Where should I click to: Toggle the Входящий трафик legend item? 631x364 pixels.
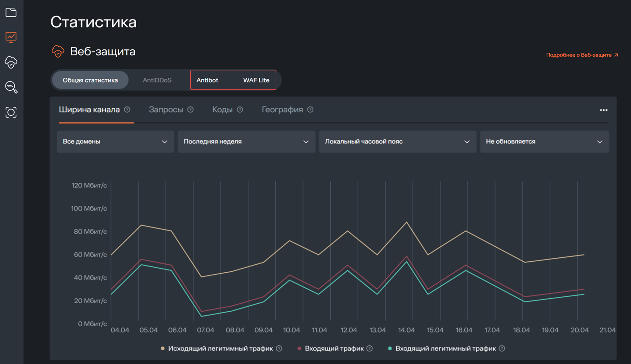[x=334, y=348]
